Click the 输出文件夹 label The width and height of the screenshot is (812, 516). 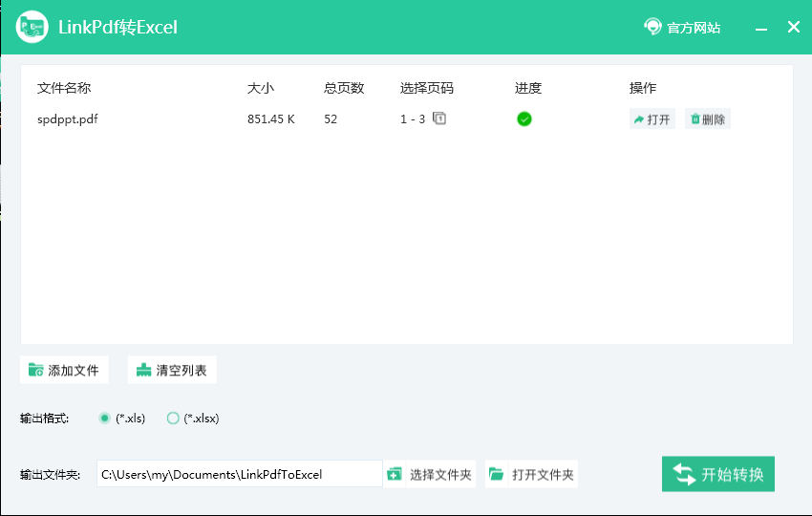pos(51,475)
